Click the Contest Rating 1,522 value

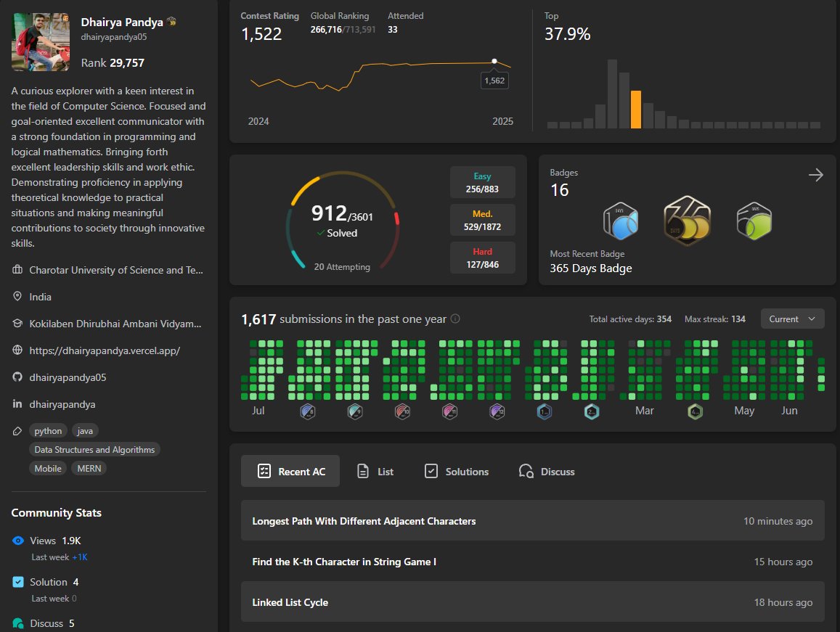coord(261,34)
